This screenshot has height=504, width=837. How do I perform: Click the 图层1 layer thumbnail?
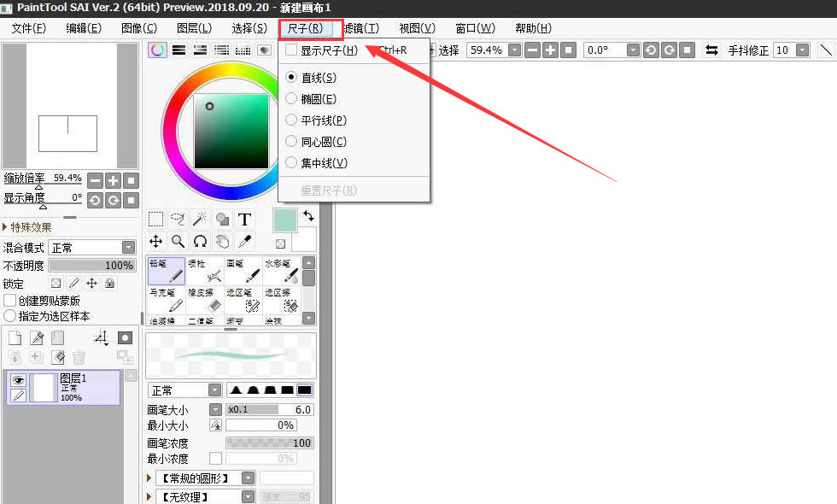pos(44,387)
